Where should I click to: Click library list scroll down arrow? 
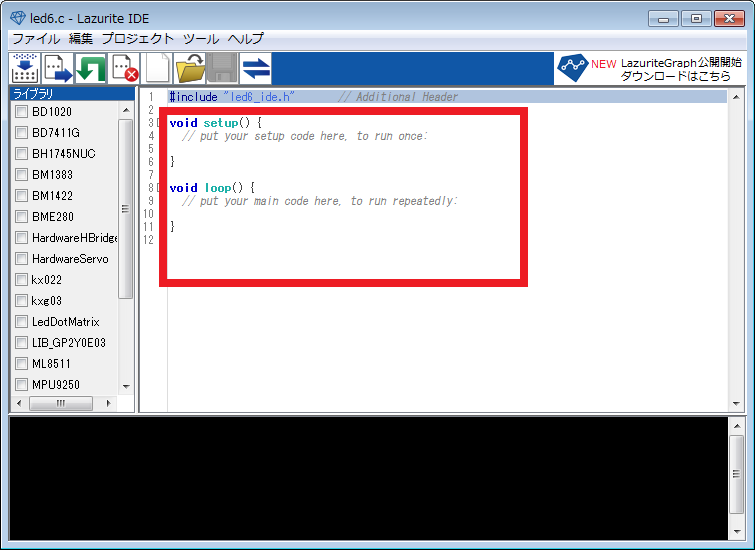[x=126, y=387]
